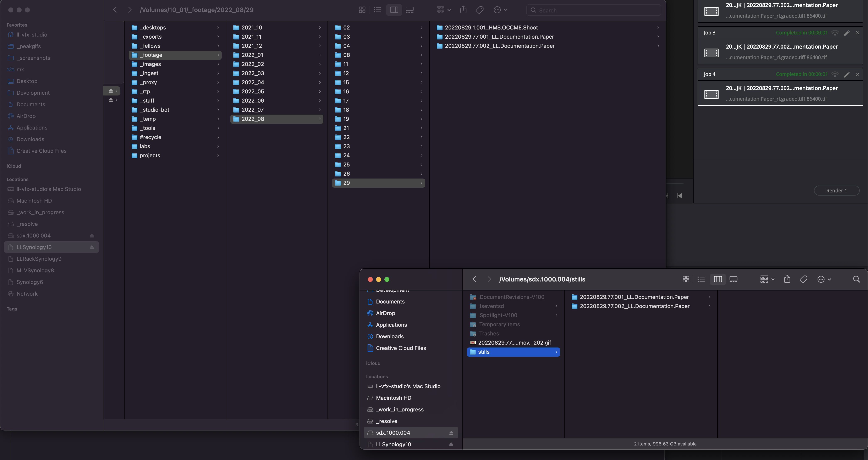Image resolution: width=868 pixels, height=460 pixels.
Task: Open search in the stills Finder window
Action: click(856, 279)
